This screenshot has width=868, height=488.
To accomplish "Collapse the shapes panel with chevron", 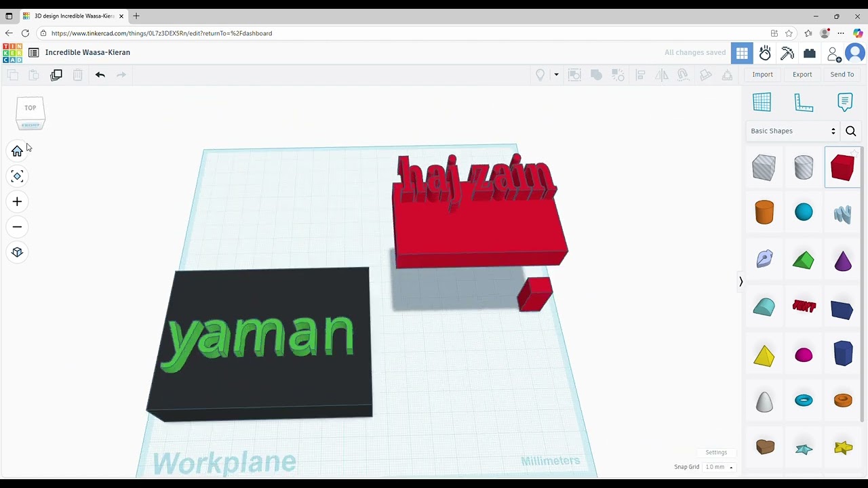I will click(x=741, y=281).
